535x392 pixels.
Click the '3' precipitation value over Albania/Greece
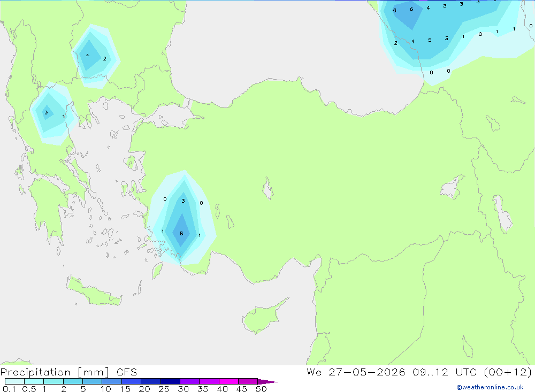point(46,113)
